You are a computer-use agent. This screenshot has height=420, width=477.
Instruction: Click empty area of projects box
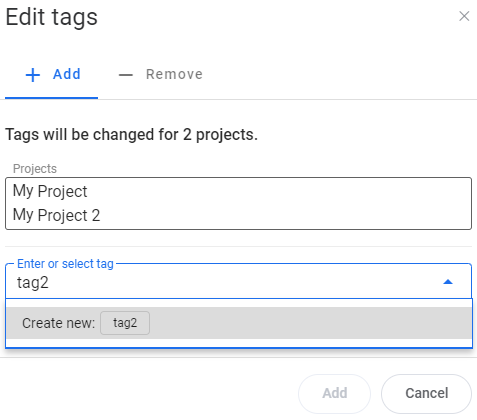[283, 203]
